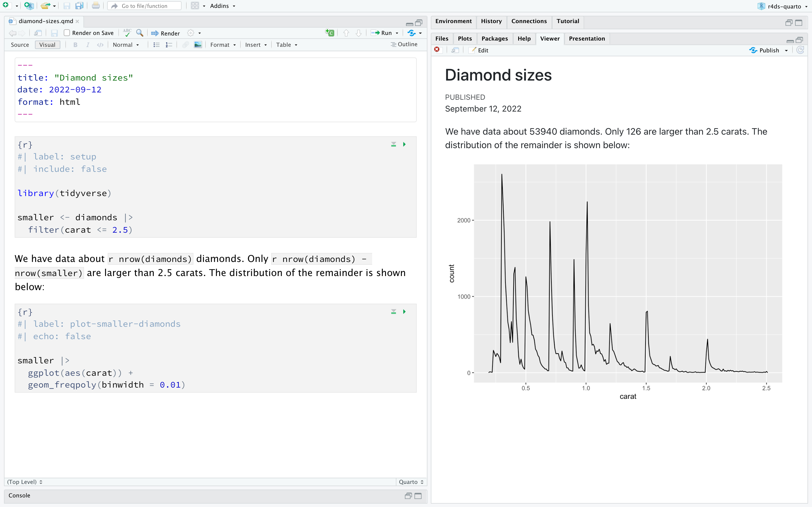Click the Edit button in Viewer panel
This screenshot has width=812, height=507.
coord(480,50)
